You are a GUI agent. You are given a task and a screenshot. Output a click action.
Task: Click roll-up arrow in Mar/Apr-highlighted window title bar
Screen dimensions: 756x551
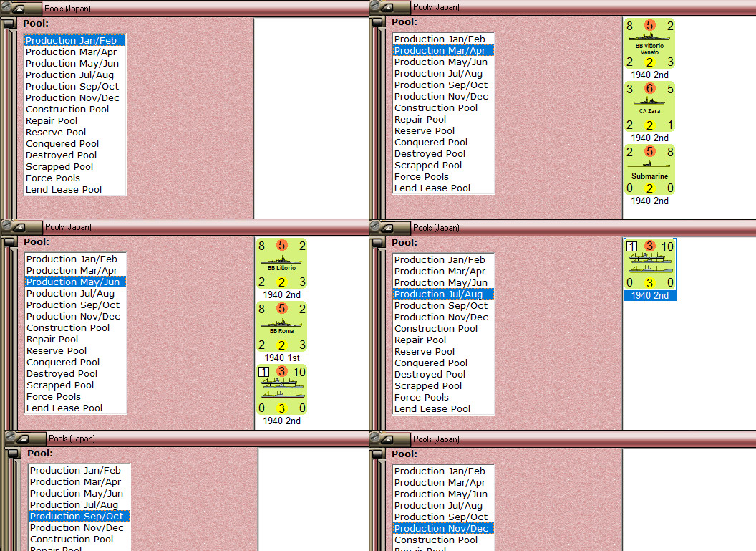coord(387,8)
